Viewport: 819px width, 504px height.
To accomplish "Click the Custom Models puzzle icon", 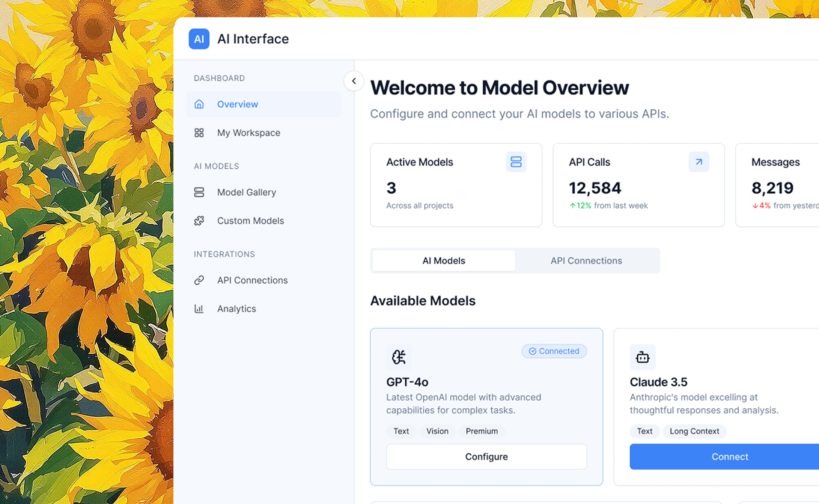I will point(199,221).
